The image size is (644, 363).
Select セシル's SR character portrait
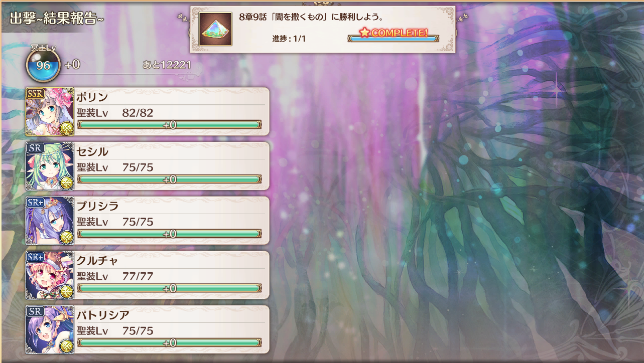(x=50, y=166)
